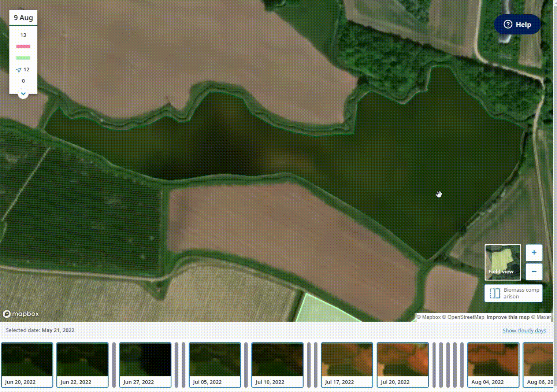557x392 pixels.
Task: Select the Jun 20, 2022 image thumbnail
Action: pos(27,365)
